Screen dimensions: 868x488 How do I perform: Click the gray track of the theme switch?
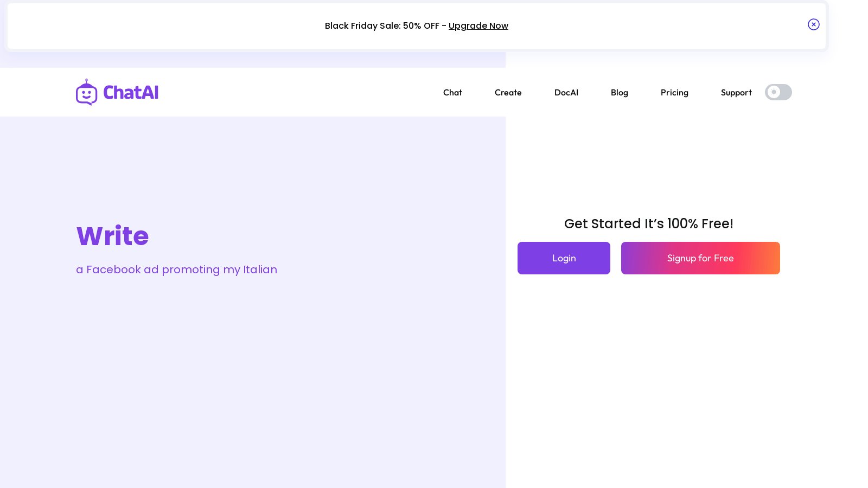786,92
